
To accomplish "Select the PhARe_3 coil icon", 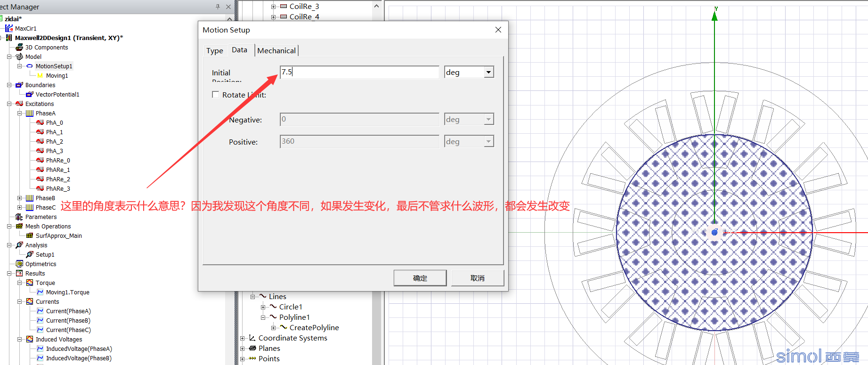I will point(40,188).
